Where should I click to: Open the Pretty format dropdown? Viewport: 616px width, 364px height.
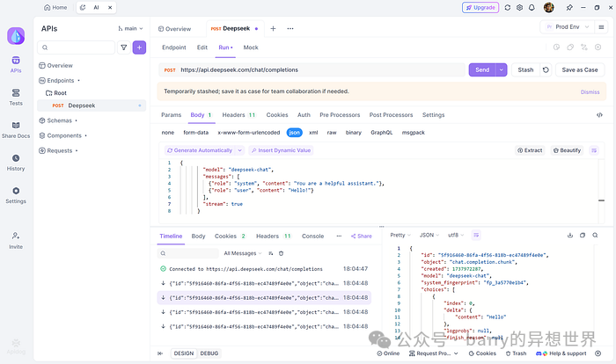pos(400,236)
